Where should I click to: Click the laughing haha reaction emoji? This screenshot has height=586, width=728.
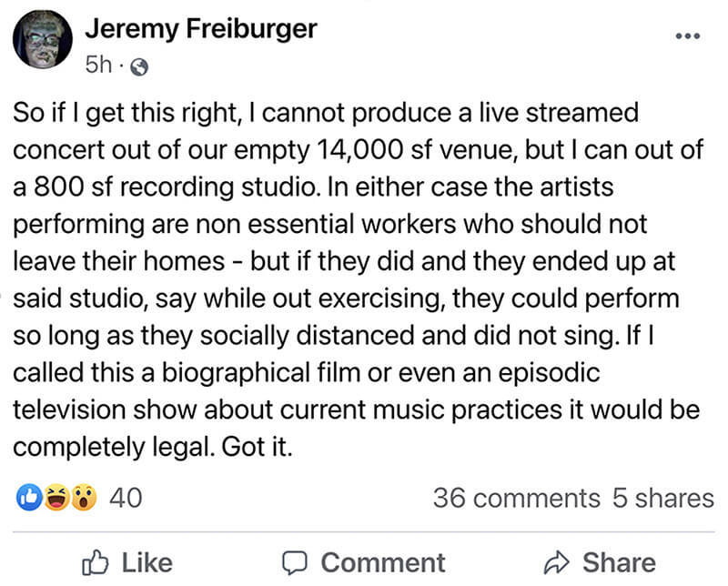tap(56, 498)
